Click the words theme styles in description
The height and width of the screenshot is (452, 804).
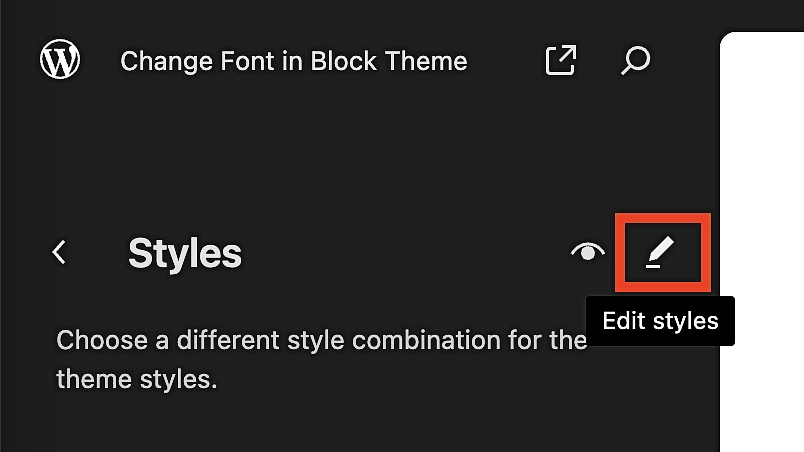[x=136, y=380]
